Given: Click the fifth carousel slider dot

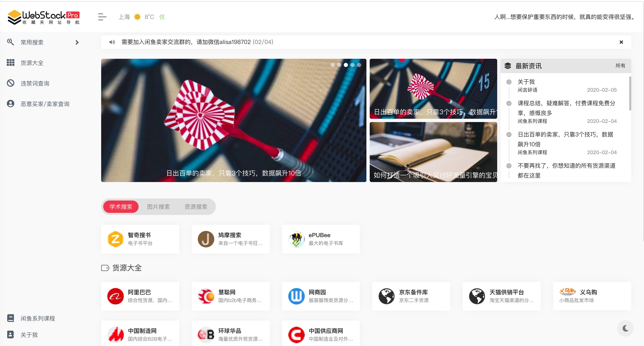Looking at the screenshot, I should coord(359,65).
